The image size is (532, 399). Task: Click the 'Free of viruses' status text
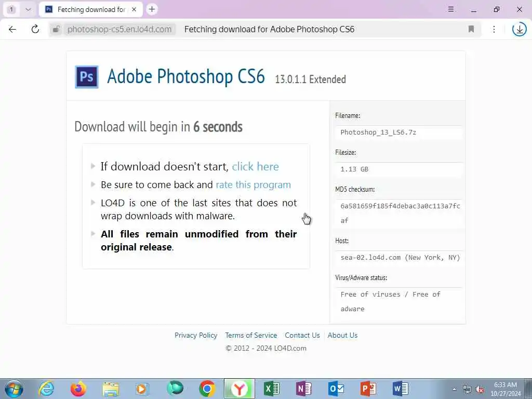pos(390,301)
